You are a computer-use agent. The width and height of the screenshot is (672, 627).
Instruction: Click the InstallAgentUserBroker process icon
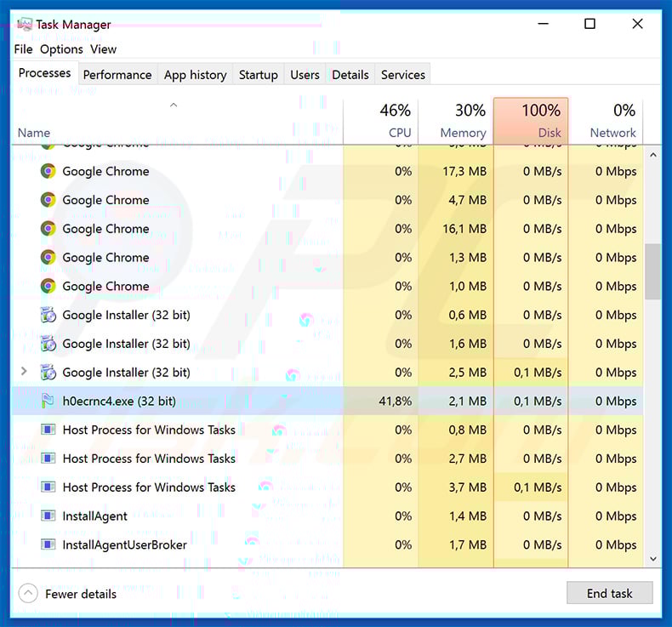(x=48, y=544)
